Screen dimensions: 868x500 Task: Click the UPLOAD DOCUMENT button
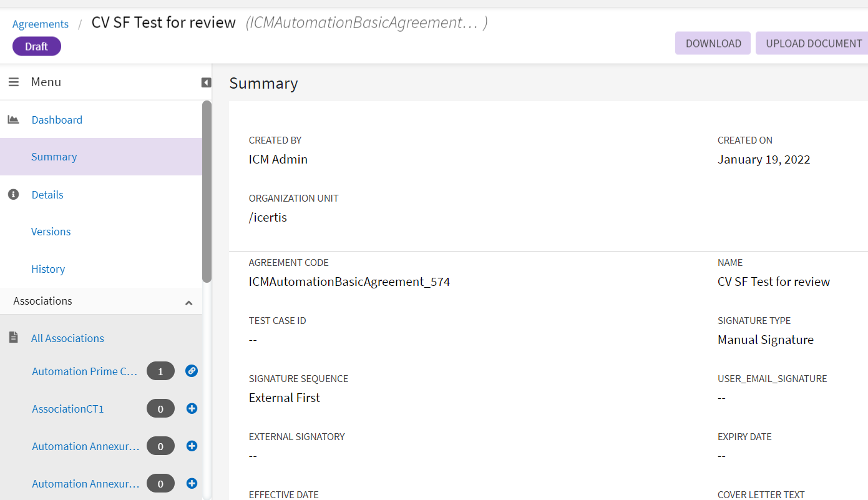813,44
